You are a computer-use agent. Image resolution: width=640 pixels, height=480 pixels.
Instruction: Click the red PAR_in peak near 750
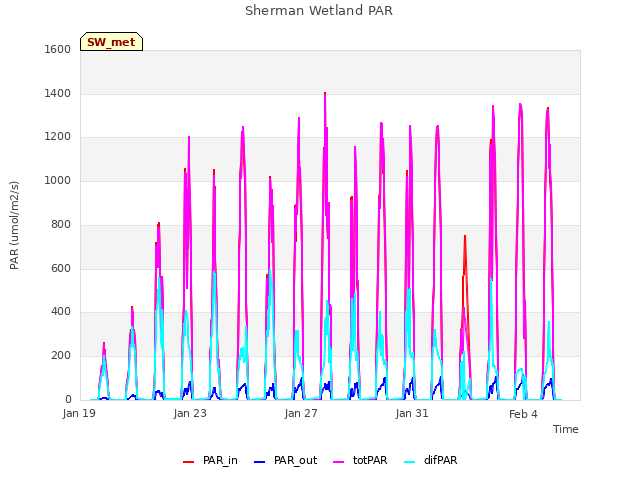465,237
